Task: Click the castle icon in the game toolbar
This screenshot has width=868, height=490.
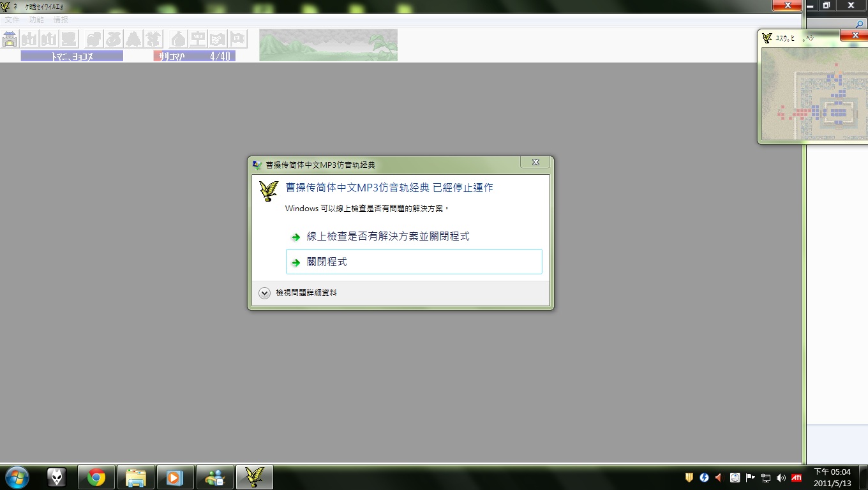Action: 10,39
